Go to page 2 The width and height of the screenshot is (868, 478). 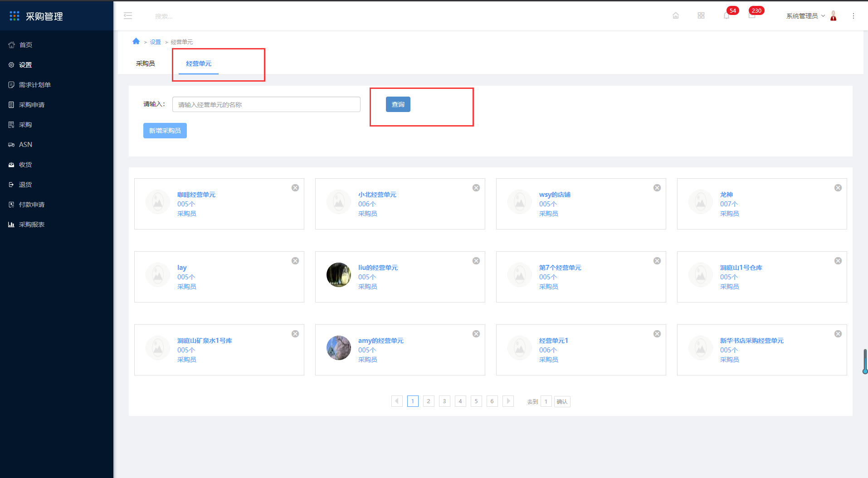click(x=429, y=401)
